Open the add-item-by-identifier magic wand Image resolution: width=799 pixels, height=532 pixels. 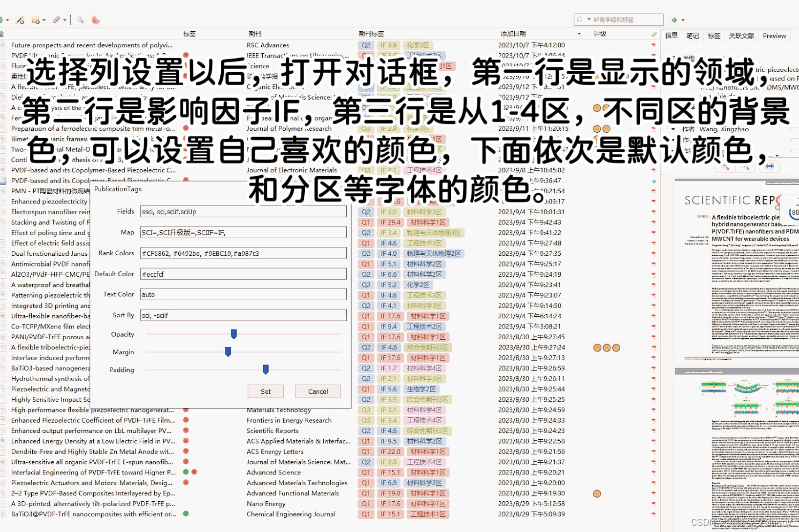pyautogui.click(x=20, y=20)
